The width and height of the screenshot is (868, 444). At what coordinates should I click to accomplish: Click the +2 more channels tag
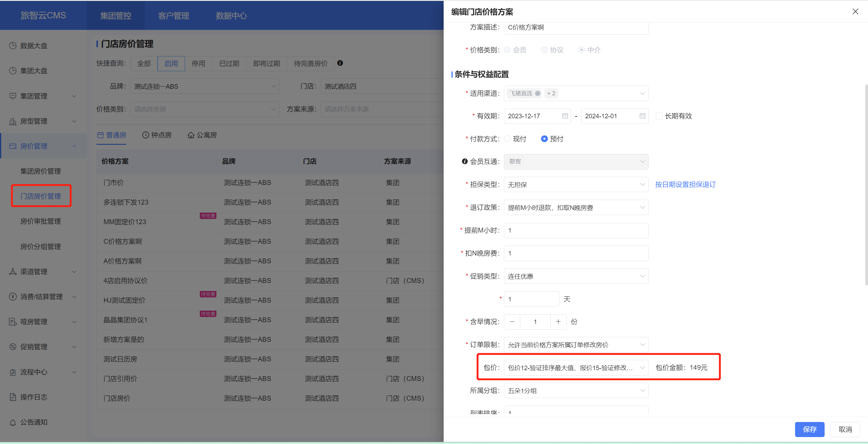551,94
